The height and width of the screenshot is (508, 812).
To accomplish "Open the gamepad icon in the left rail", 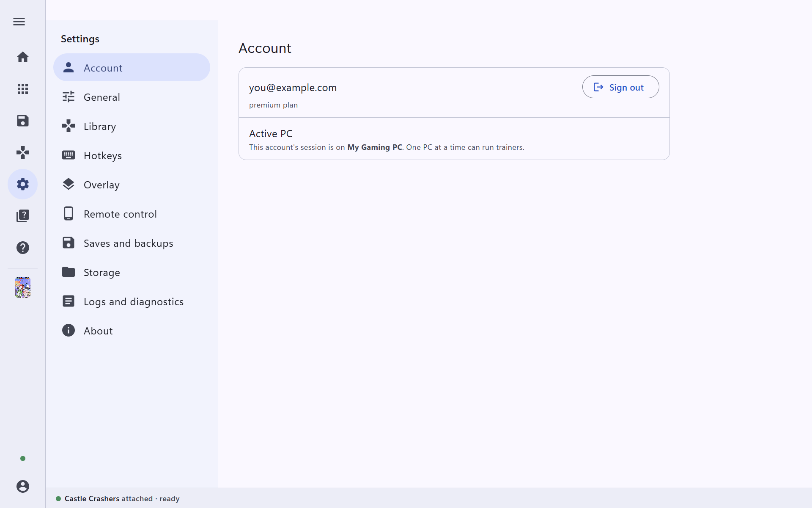I will click(x=23, y=152).
